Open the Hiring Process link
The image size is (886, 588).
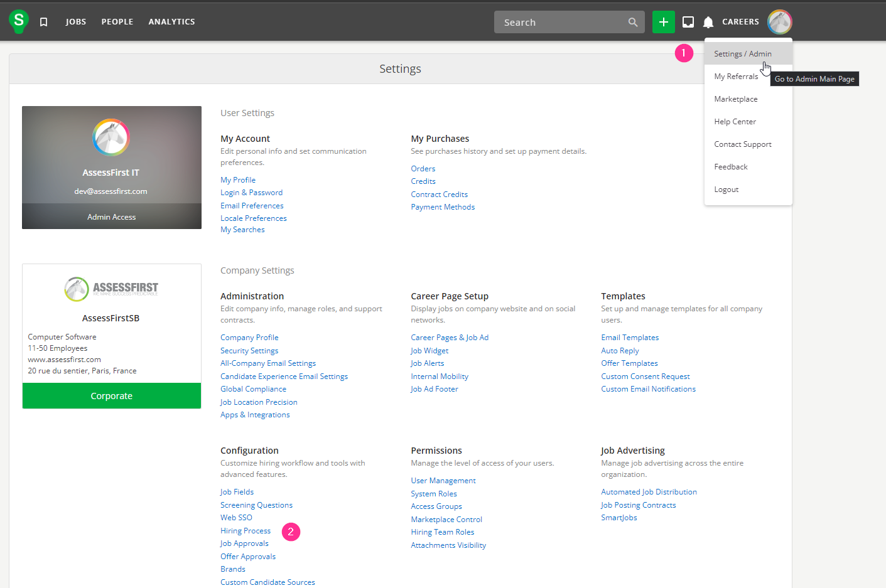click(x=246, y=531)
